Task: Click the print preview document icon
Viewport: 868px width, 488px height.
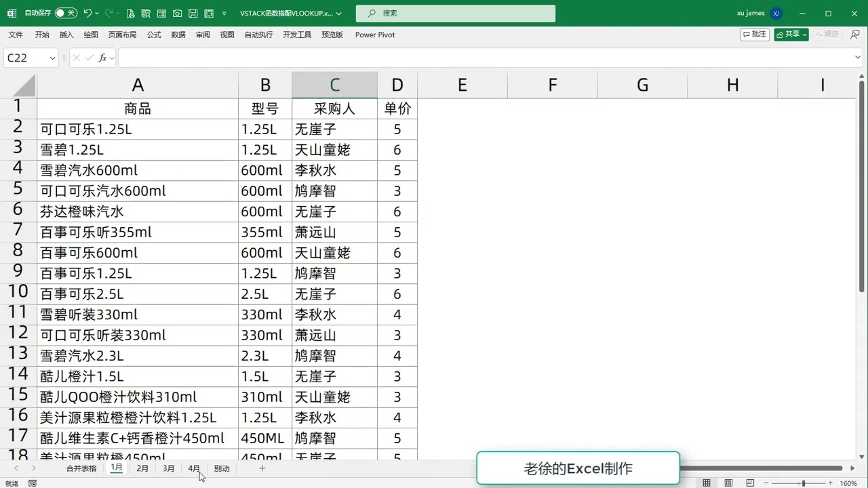Action: [130, 13]
